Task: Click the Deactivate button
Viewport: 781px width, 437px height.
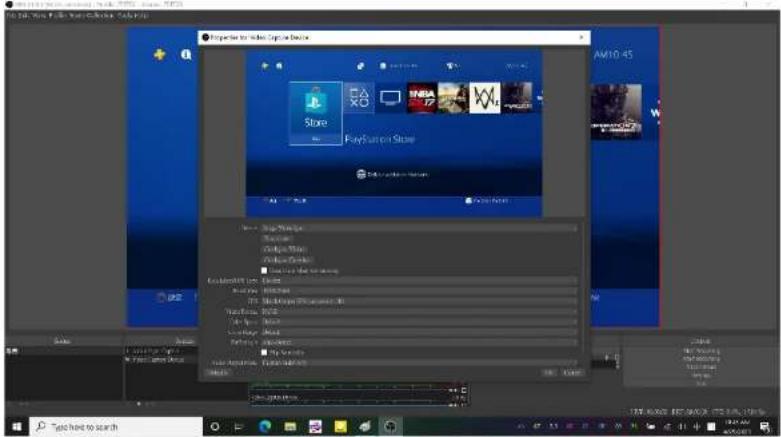Action: (x=276, y=239)
